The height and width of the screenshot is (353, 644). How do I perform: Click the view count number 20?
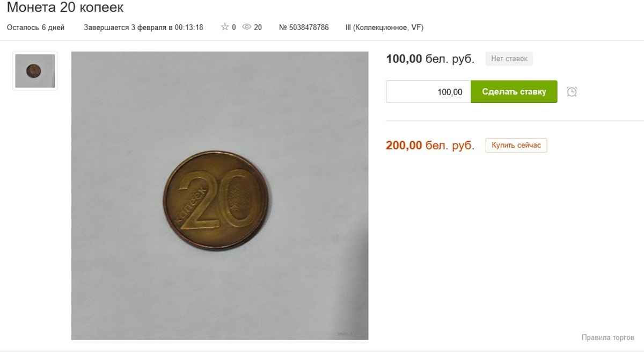coord(258,27)
